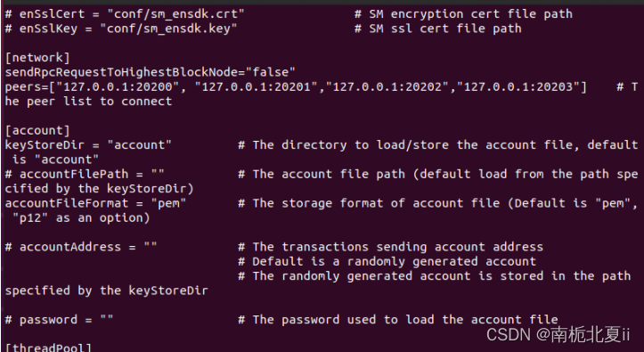
Task: Place cursor on sendRpcRequestToHighestBlockNode line
Action: tap(151, 72)
